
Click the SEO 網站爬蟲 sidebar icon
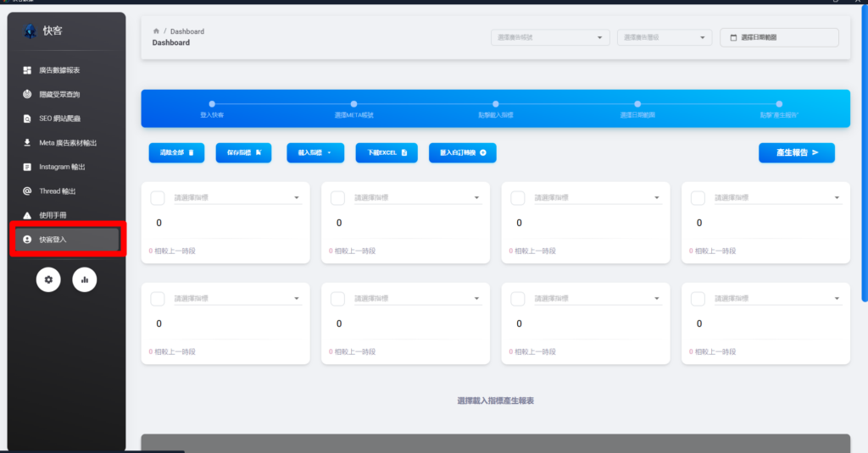(27, 119)
